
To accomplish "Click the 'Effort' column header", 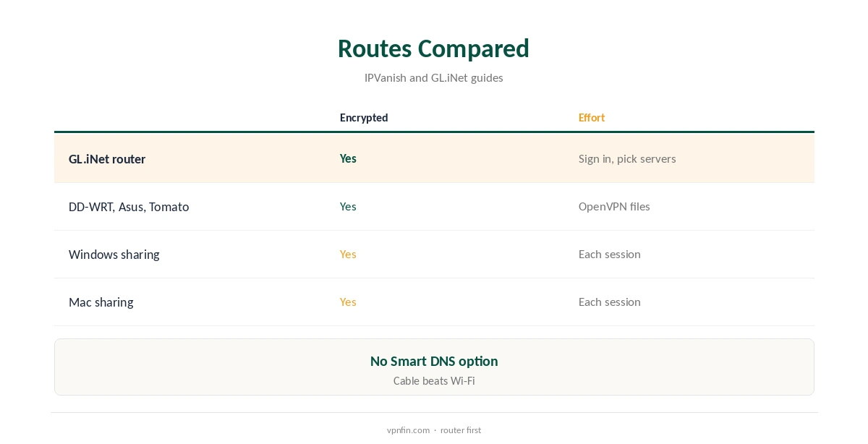I will point(591,117).
